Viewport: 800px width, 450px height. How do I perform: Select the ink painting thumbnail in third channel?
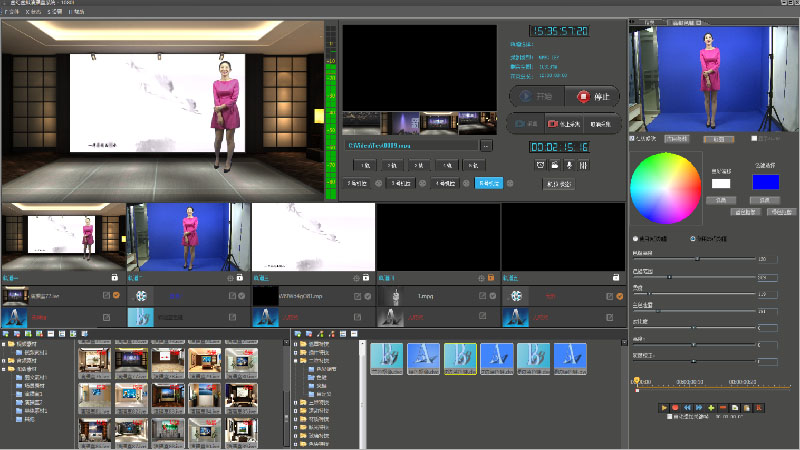[313, 237]
